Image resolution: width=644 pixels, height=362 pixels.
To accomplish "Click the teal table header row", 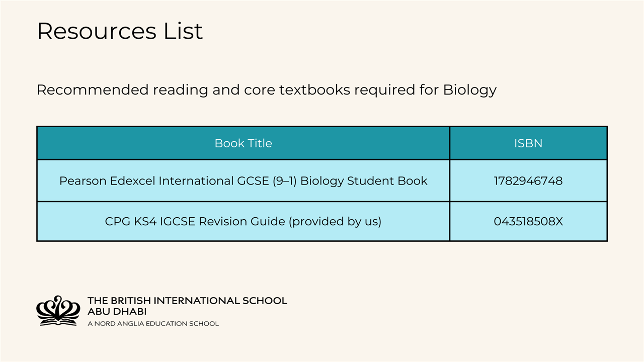I will [322, 143].
